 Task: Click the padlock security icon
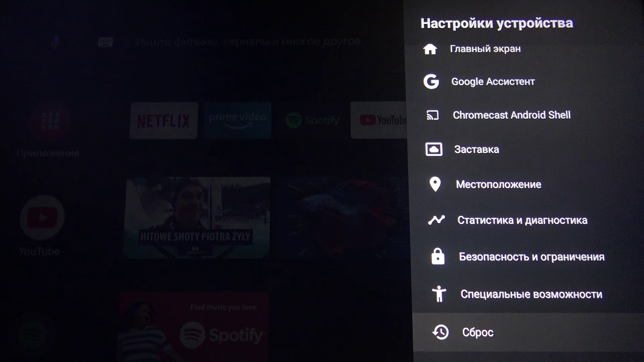click(438, 256)
